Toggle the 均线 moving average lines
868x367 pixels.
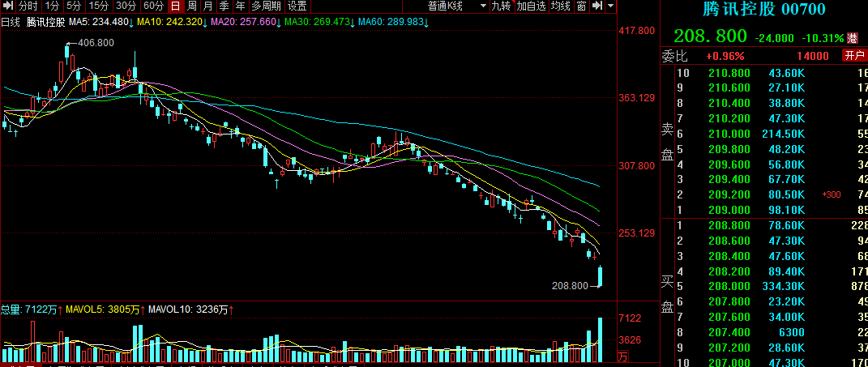click(562, 6)
